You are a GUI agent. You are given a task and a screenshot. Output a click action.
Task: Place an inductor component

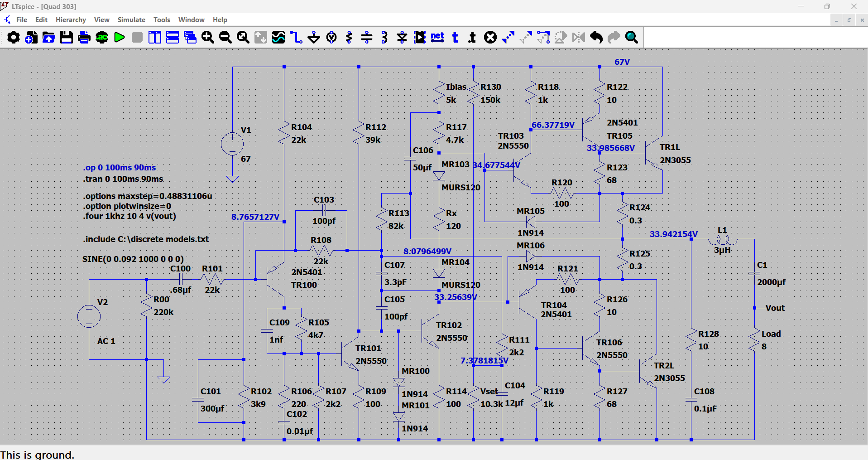point(384,37)
